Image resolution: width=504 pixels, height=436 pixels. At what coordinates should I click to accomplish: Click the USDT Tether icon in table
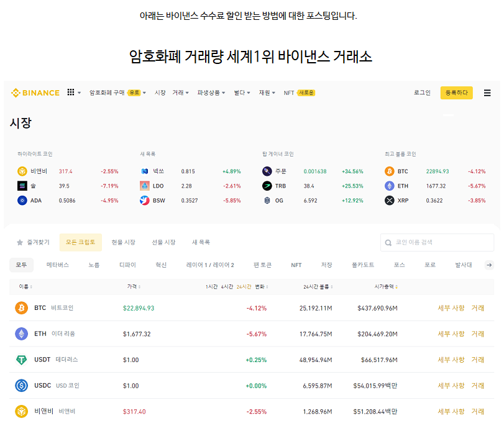click(22, 360)
